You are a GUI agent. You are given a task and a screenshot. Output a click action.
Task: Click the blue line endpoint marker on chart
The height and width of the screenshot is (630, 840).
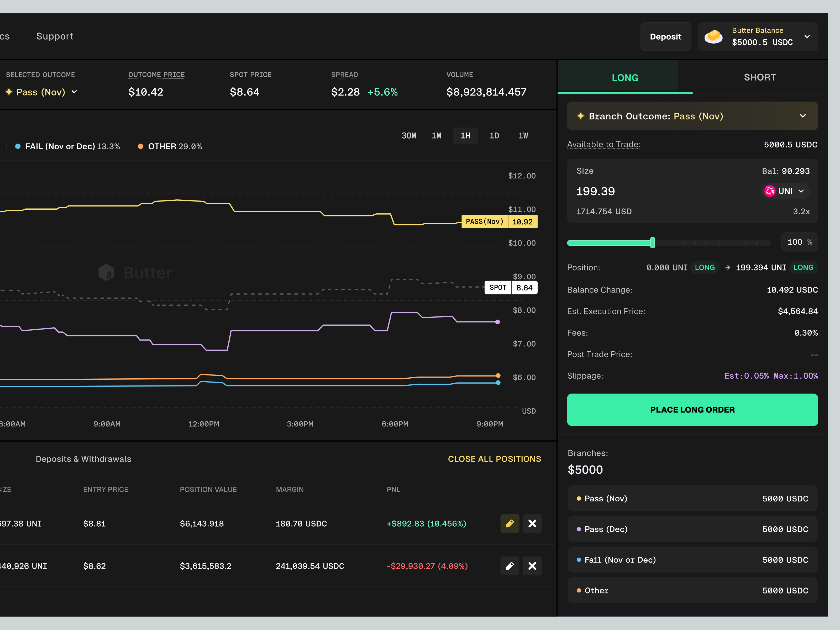point(498,383)
